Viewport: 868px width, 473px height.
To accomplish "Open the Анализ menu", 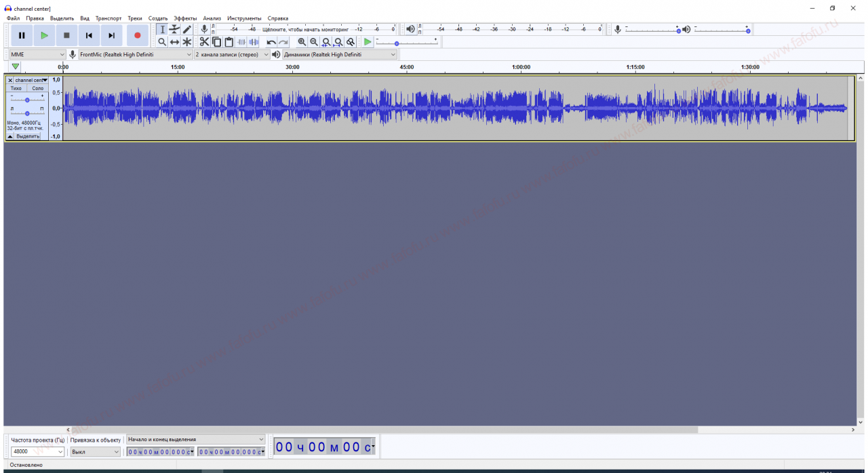I will pos(212,18).
